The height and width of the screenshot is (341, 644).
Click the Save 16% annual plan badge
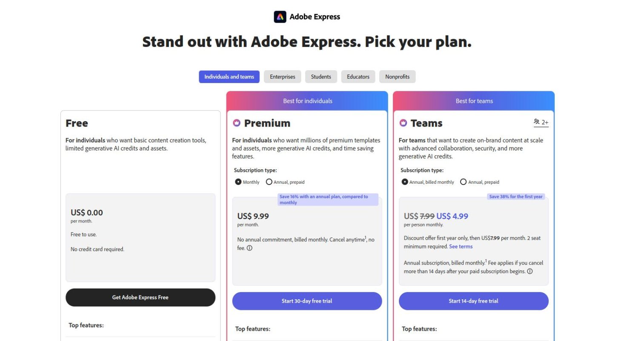(x=327, y=199)
